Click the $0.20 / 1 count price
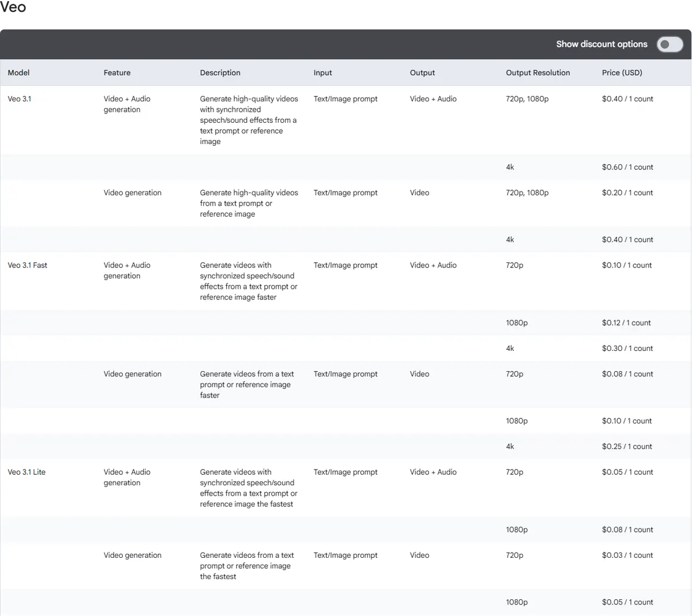Screen dimensions: 692x616 pyautogui.click(x=627, y=193)
